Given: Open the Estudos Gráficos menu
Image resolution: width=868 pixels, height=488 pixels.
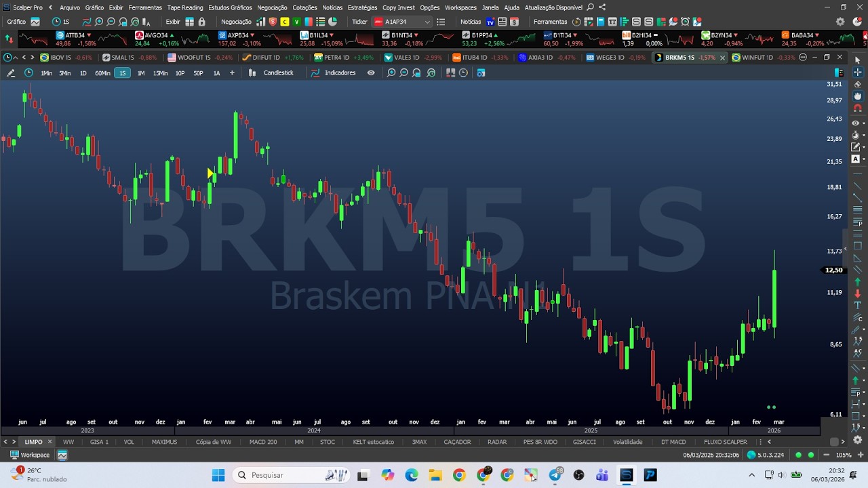Looking at the screenshot, I should tap(230, 7).
